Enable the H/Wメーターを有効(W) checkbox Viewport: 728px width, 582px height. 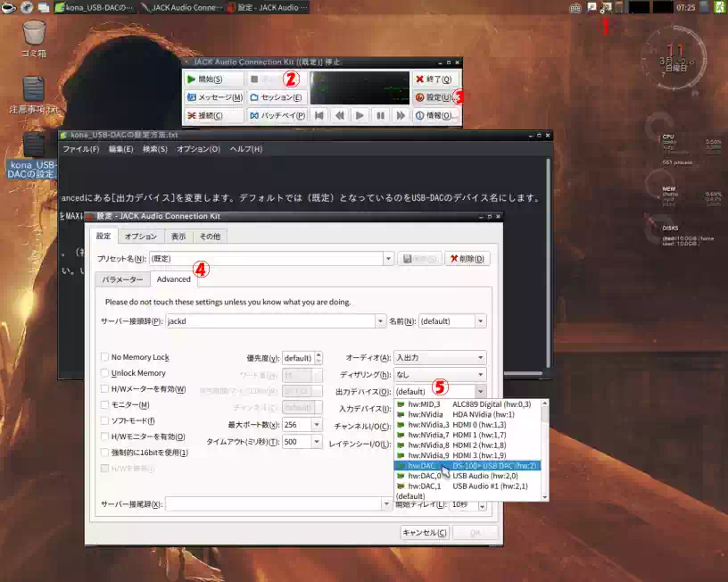(x=104, y=389)
